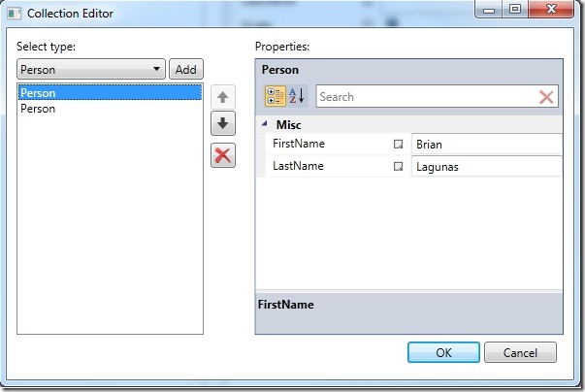Switch property grid to categorized view

click(275, 96)
